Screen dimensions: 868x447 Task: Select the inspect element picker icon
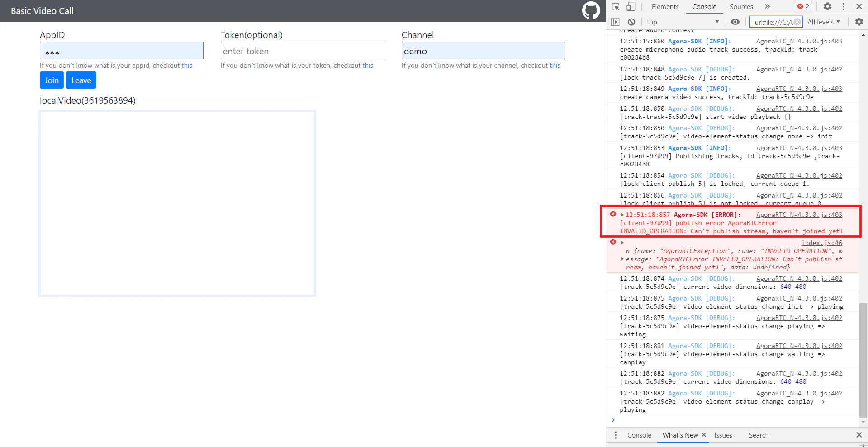pos(616,7)
